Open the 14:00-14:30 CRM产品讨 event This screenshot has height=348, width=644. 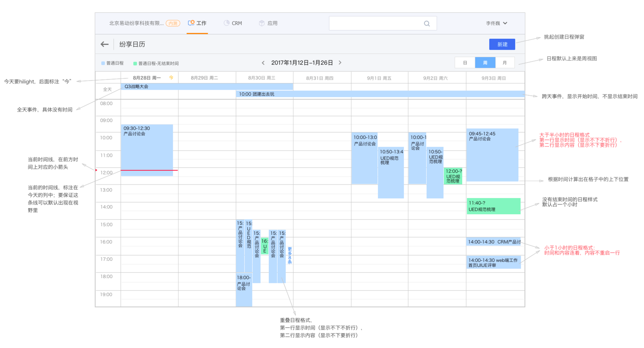click(493, 242)
